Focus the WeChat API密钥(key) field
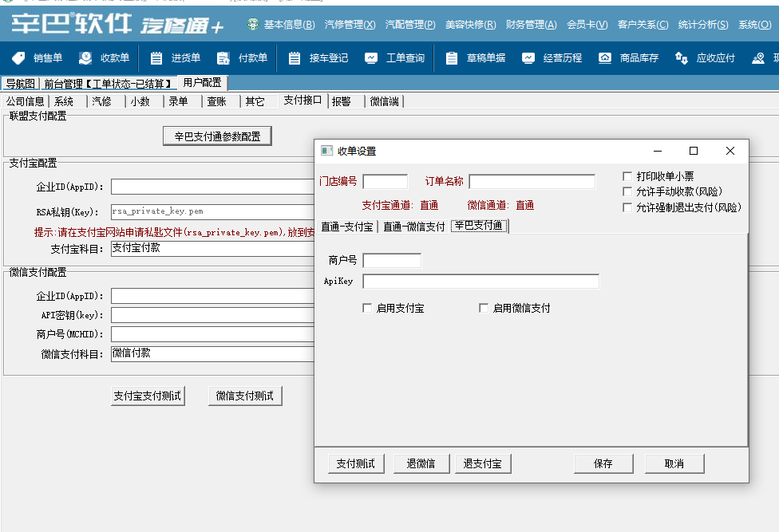Image resolution: width=779 pixels, height=532 pixels. [x=212, y=315]
